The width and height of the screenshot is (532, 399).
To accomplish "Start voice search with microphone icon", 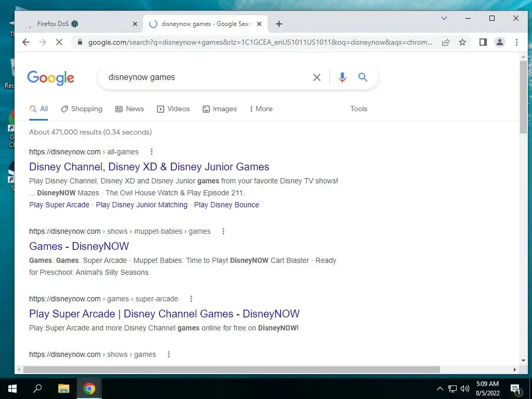I will [342, 77].
